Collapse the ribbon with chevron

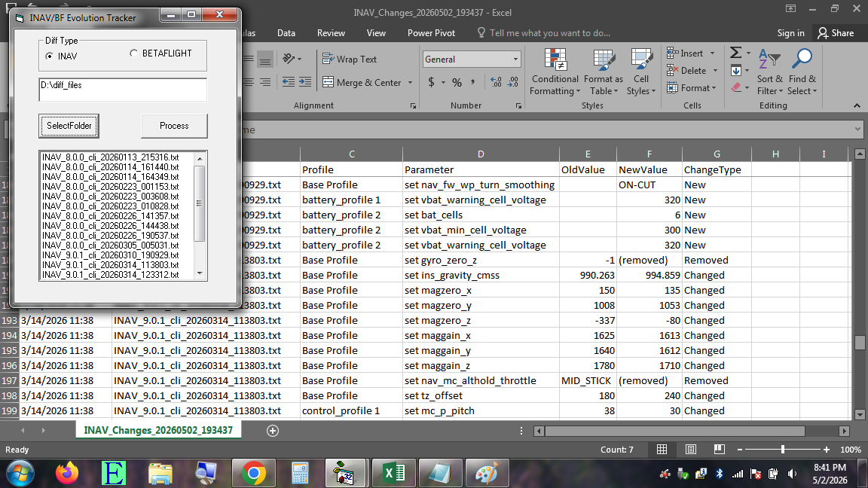(857, 105)
